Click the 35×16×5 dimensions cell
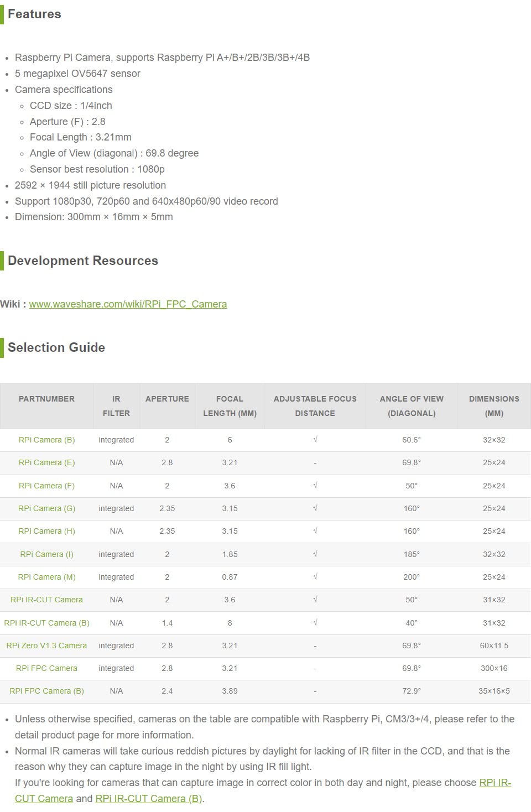 [494, 691]
